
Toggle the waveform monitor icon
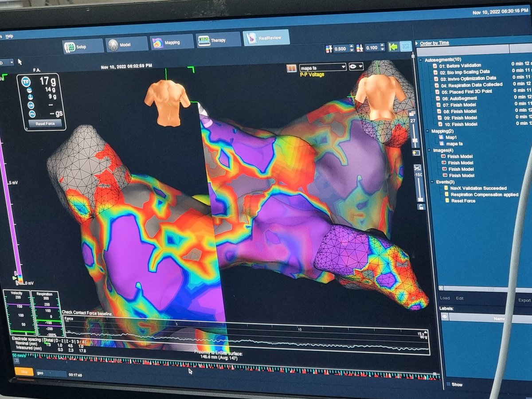click(405, 47)
